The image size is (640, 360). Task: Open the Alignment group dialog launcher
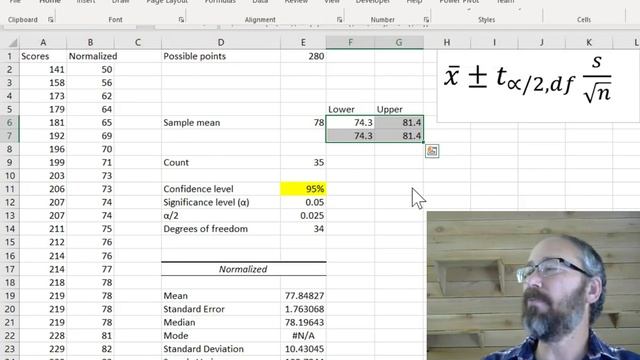tap(339, 20)
